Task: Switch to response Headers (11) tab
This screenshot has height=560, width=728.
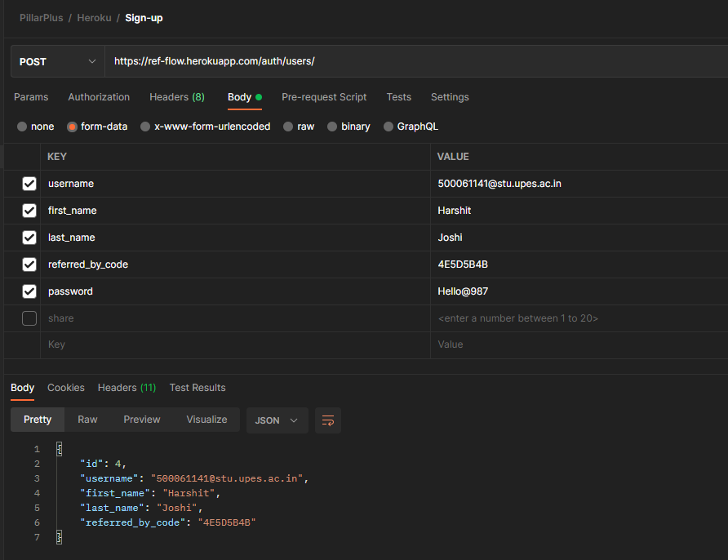Action: pyautogui.click(x=127, y=388)
